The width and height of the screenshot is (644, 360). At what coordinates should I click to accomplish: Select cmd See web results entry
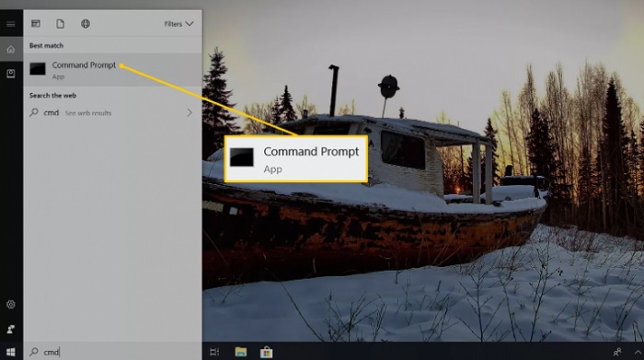coord(112,112)
